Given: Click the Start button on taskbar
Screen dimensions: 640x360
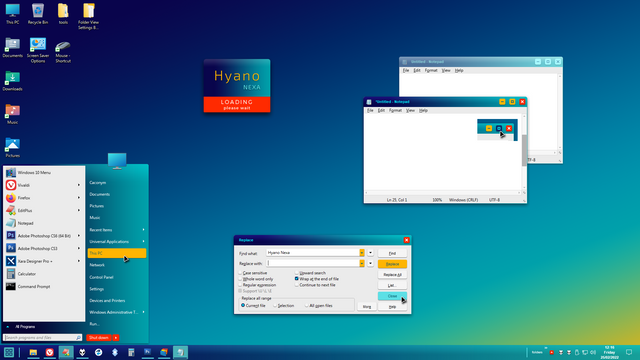Looking at the screenshot, I should [x=9, y=352].
